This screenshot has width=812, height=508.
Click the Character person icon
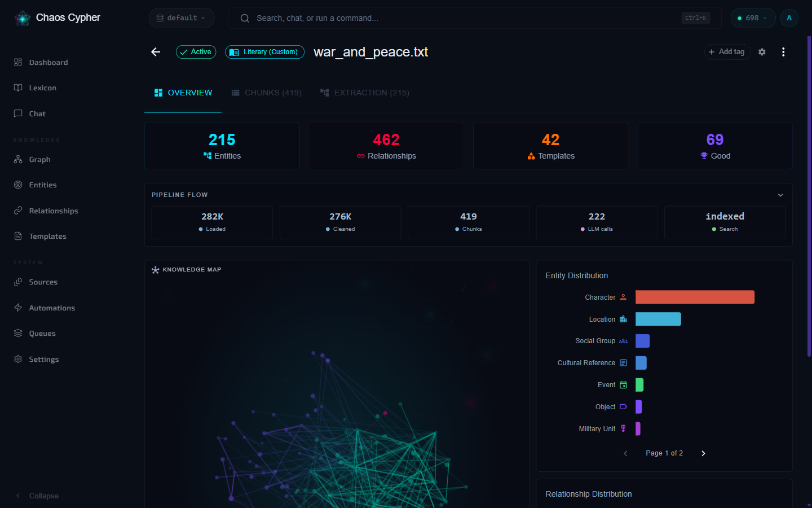[623, 297]
